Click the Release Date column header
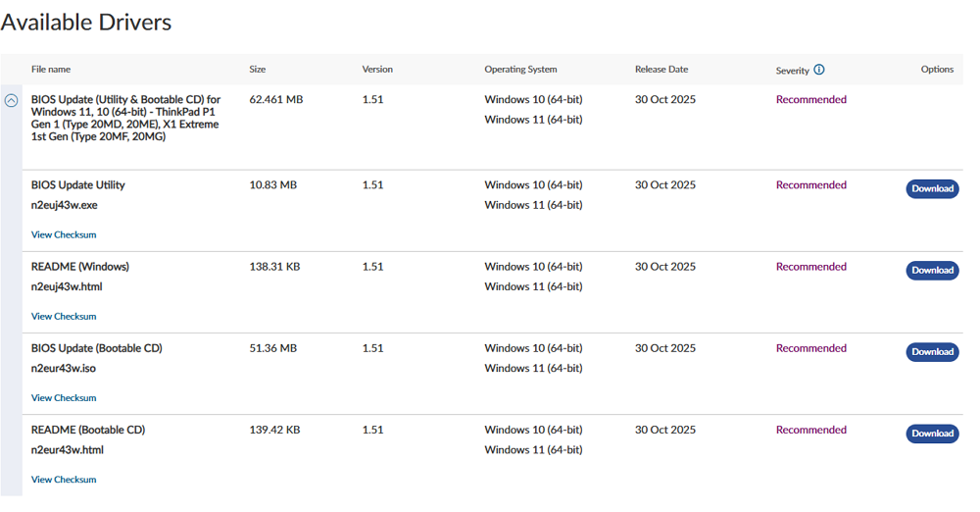 (661, 70)
